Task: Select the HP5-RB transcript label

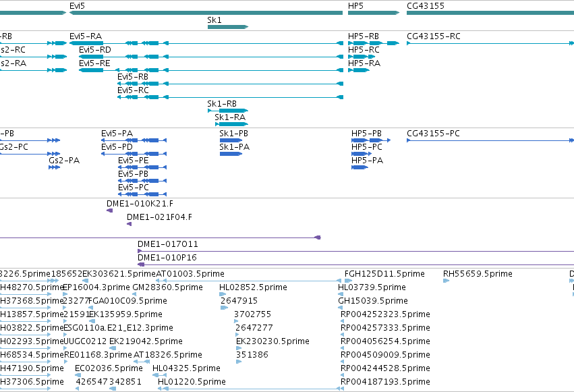Action: 363,36
